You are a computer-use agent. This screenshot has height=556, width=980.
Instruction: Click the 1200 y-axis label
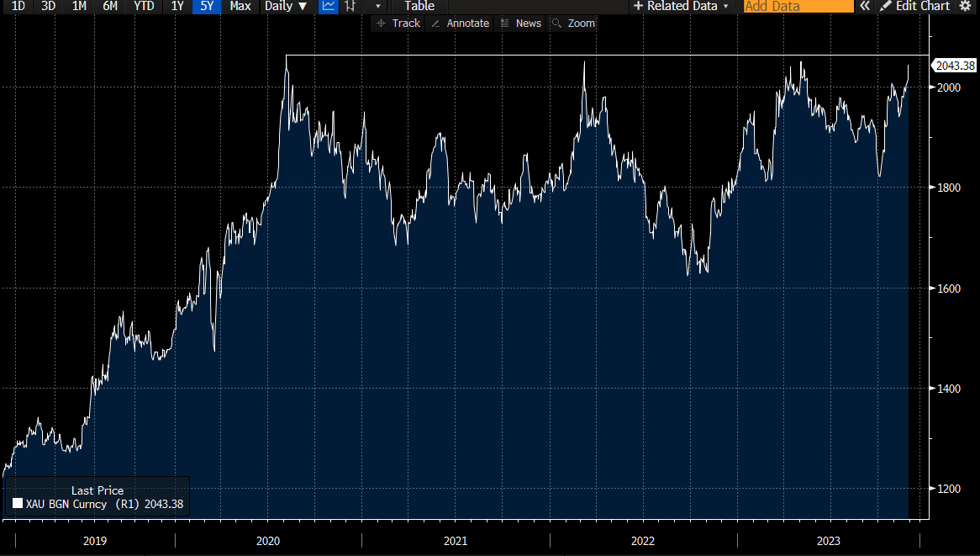tap(949, 489)
